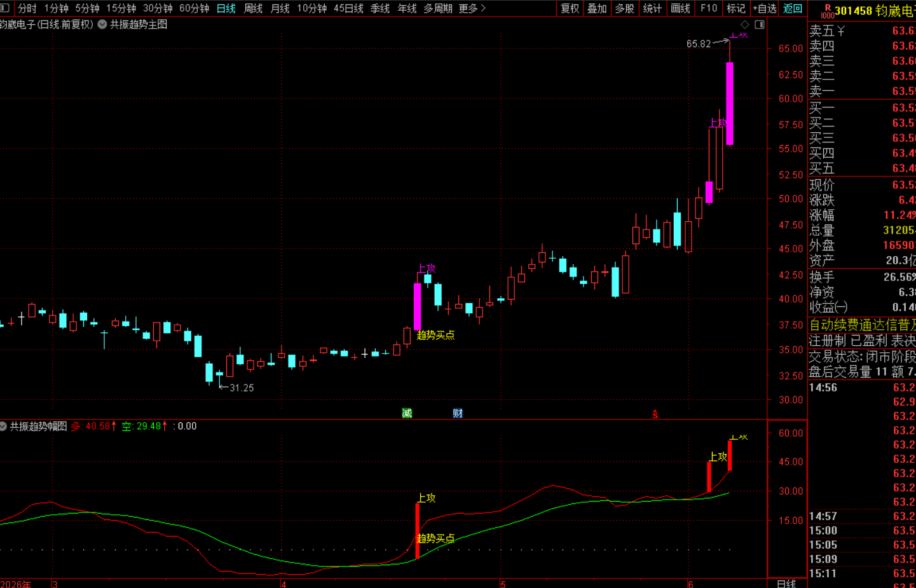
Task: Click the 叠加 overlay button
Action: (x=597, y=8)
